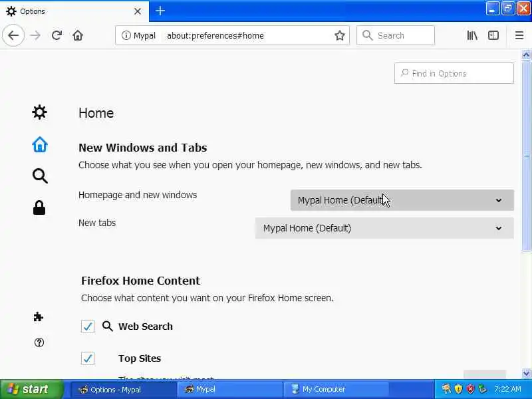Focus the toolbar Search box

396,35
